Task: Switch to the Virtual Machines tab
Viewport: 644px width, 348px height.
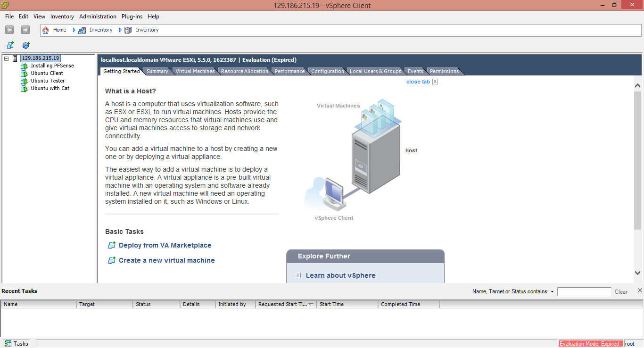Action: (x=195, y=71)
